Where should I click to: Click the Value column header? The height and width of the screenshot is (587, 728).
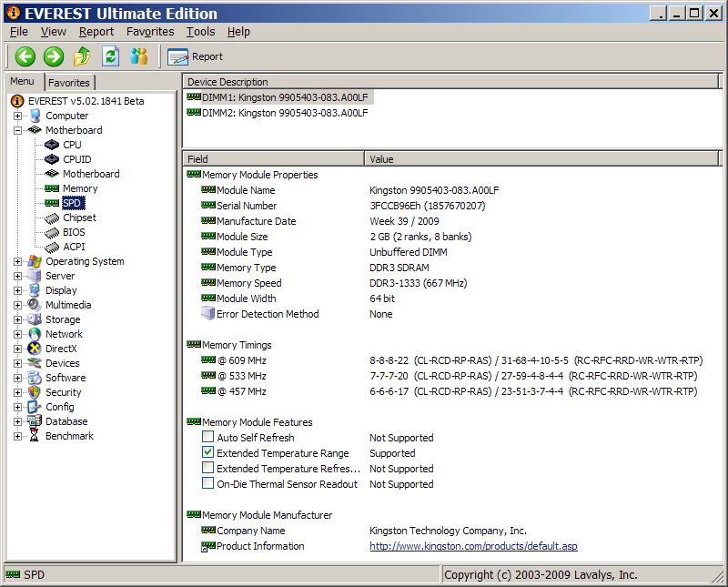pyautogui.click(x=541, y=159)
